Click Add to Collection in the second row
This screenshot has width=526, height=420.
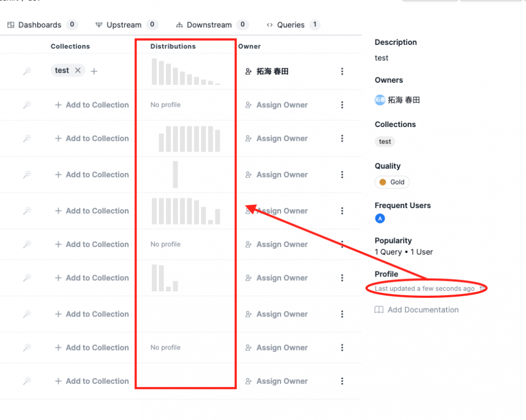coord(92,105)
